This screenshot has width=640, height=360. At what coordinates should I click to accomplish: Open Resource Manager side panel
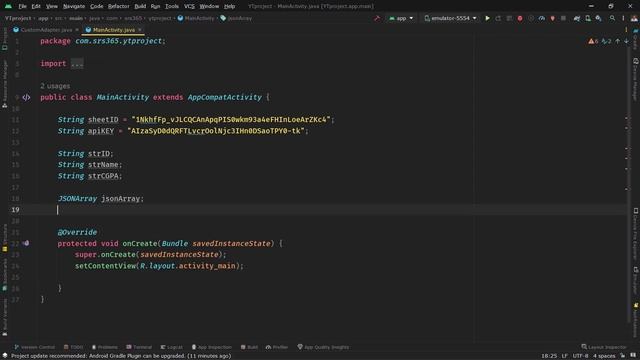point(5,84)
